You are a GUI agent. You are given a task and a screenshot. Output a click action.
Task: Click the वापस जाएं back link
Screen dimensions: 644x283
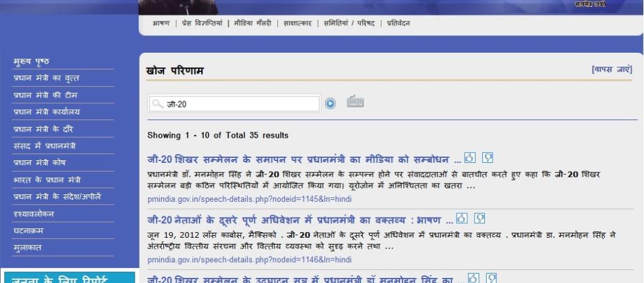click(612, 69)
